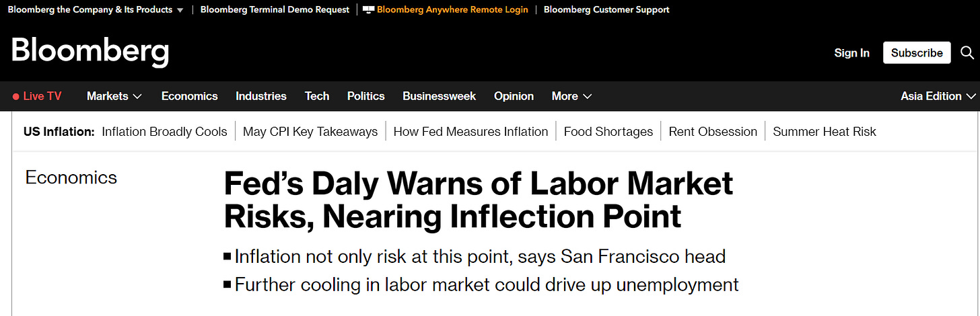Select Politics in the navigation bar

coord(366,96)
